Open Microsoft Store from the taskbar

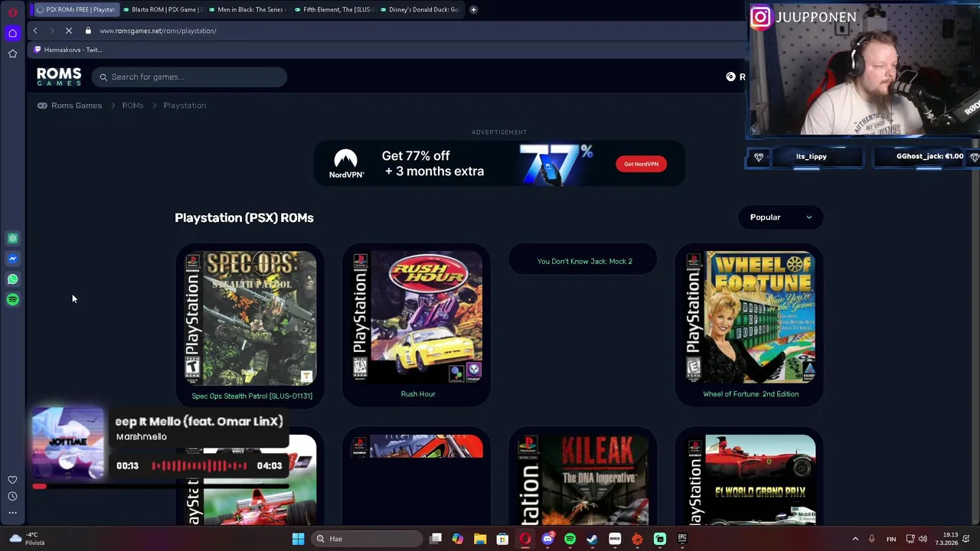(x=502, y=539)
